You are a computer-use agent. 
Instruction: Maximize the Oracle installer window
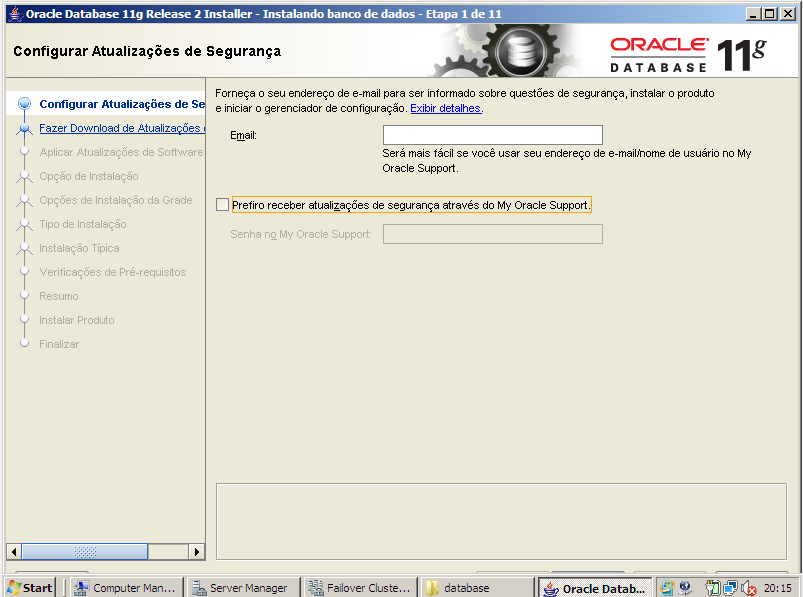[x=769, y=14]
